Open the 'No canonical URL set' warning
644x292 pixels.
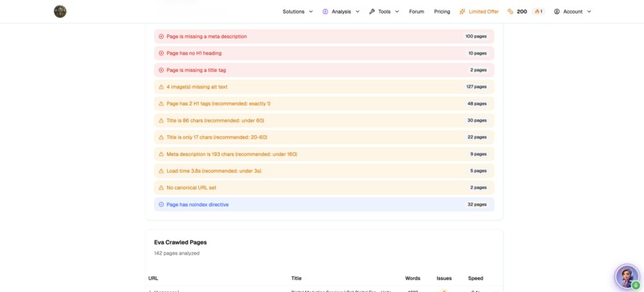324,187
